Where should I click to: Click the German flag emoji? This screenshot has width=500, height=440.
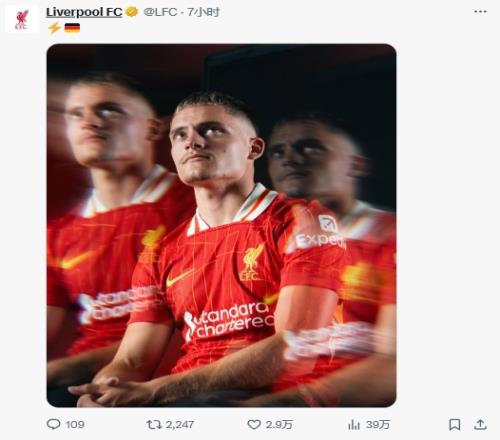(x=72, y=28)
